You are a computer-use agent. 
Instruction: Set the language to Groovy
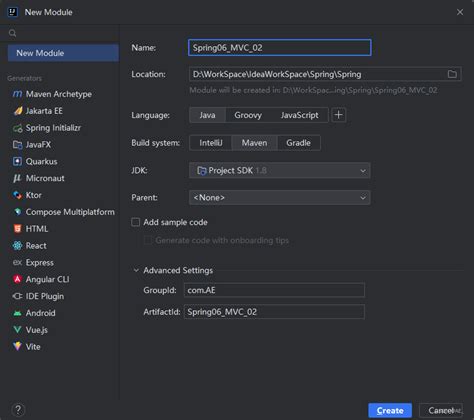[x=248, y=115]
